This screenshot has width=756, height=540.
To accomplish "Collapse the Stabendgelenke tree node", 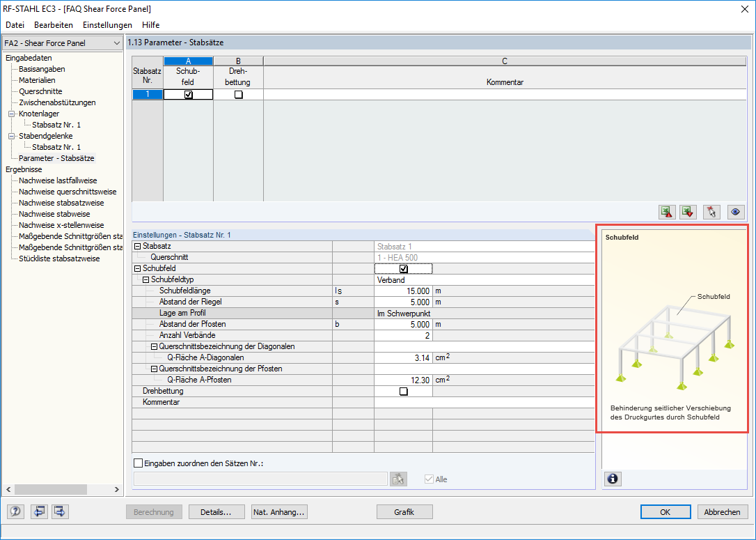I will click(12, 136).
